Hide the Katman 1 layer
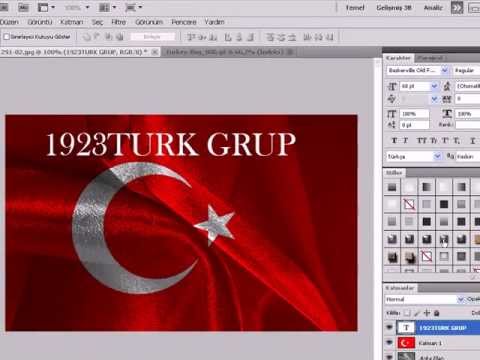Viewport: 480px width, 360px height. (389, 343)
